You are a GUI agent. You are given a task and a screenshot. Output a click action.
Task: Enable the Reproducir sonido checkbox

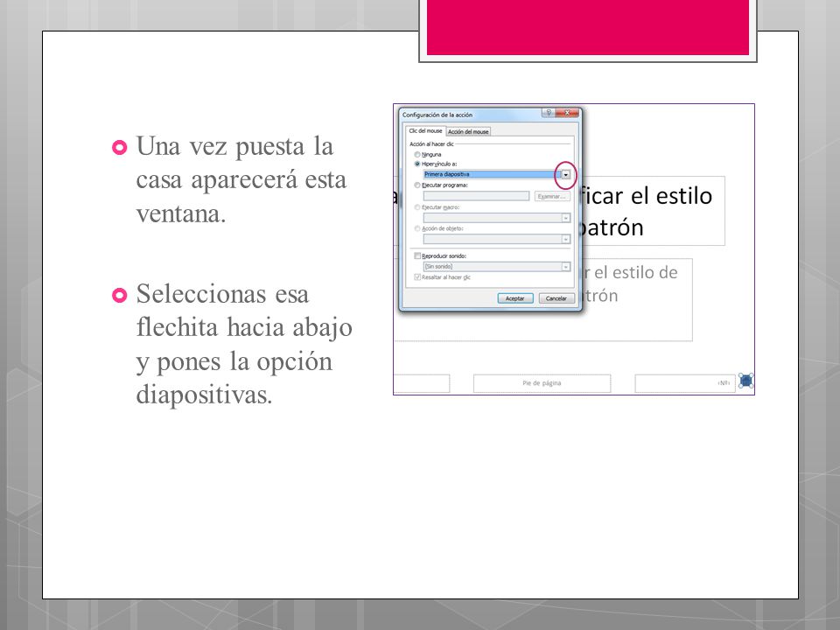pos(417,256)
